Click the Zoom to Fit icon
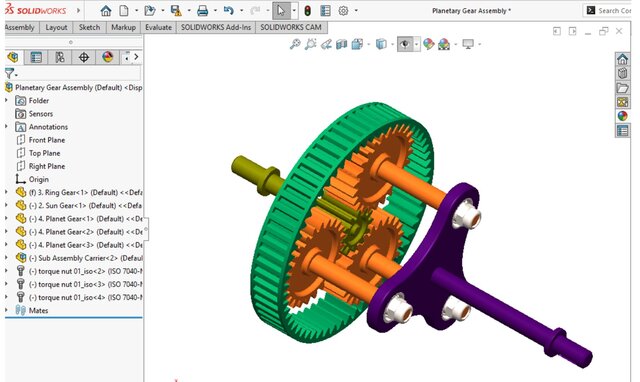 (x=295, y=44)
